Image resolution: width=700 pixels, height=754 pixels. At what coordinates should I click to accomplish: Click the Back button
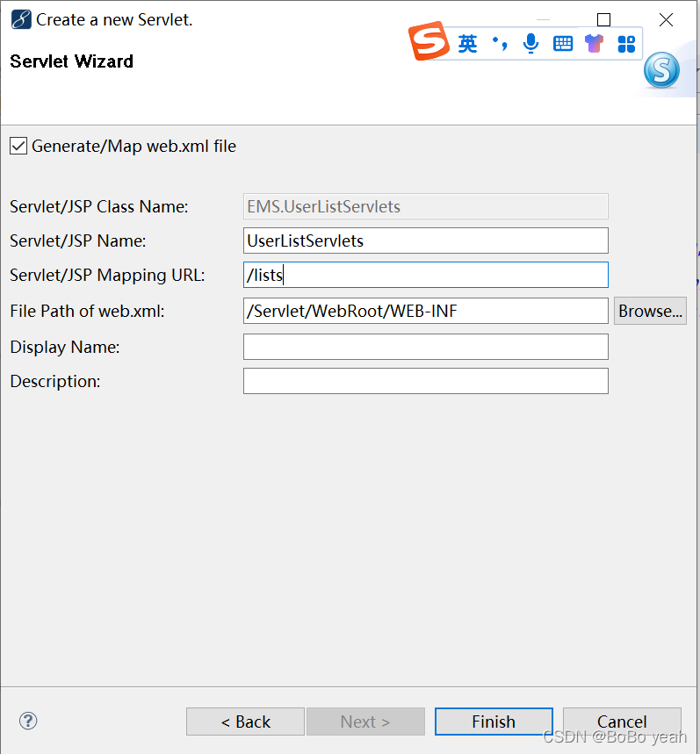(245, 721)
